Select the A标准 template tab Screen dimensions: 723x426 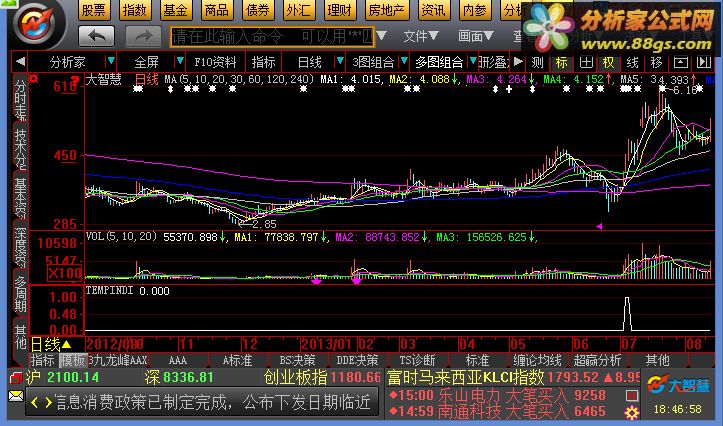tap(237, 360)
